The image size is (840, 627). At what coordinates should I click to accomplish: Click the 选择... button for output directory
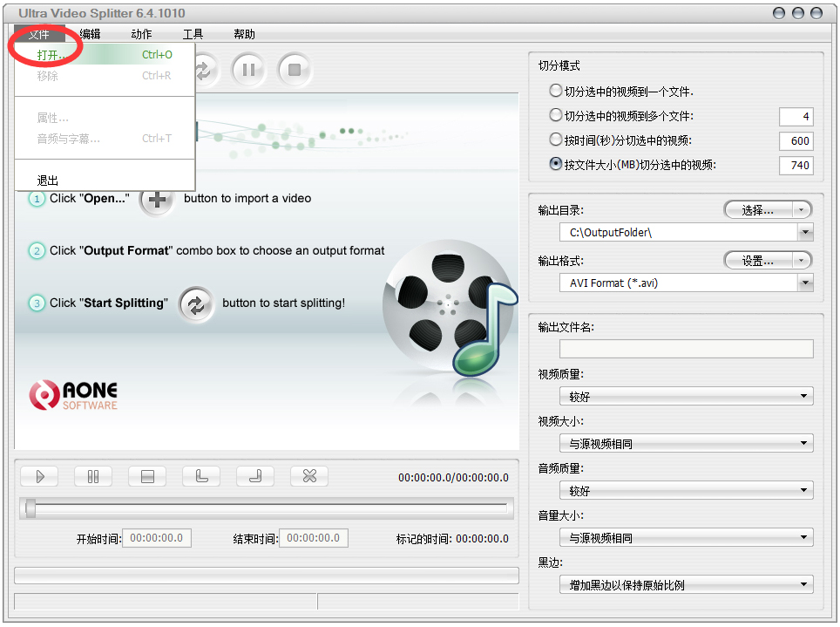pyautogui.click(x=767, y=210)
